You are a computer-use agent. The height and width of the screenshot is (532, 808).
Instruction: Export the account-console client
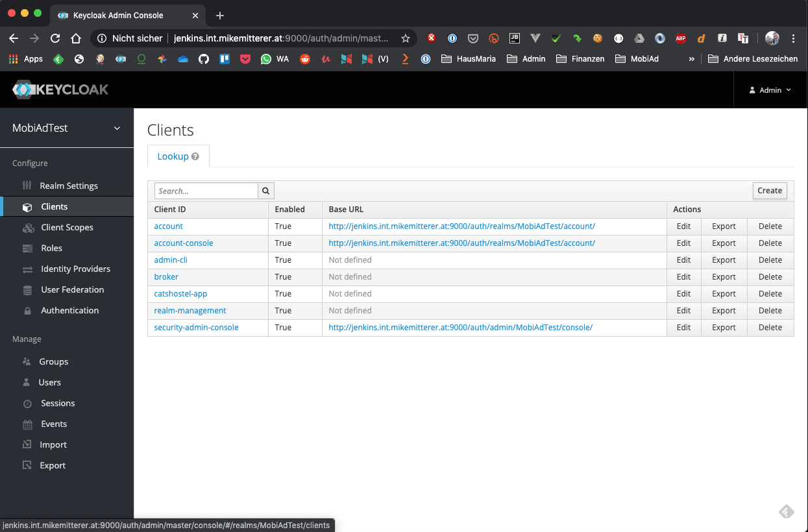[724, 243]
